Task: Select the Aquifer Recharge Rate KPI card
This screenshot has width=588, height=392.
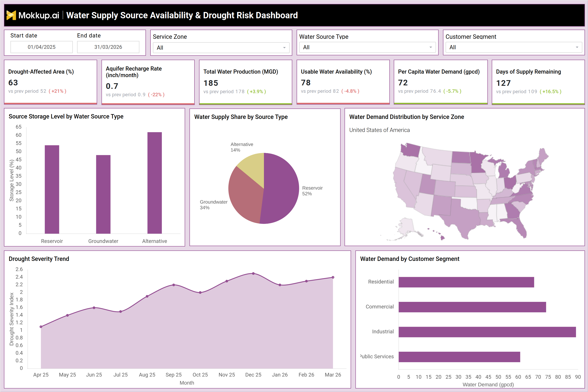Action: (148, 82)
